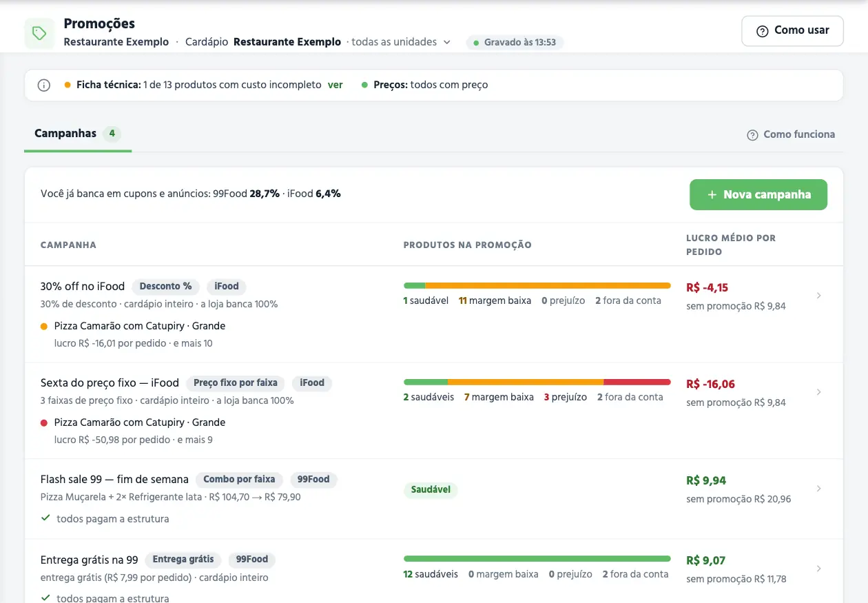Click the Lucro médio por pedido column header

(x=731, y=245)
